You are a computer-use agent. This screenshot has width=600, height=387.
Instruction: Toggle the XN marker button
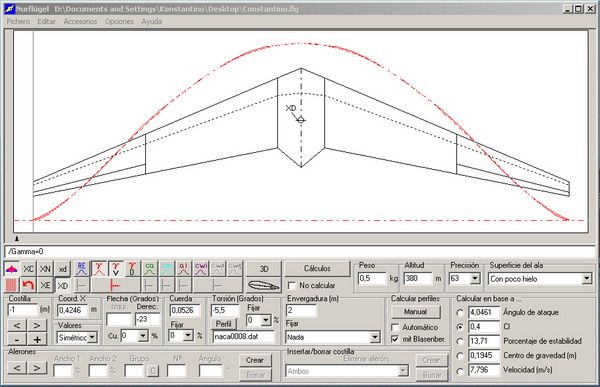point(45,269)
